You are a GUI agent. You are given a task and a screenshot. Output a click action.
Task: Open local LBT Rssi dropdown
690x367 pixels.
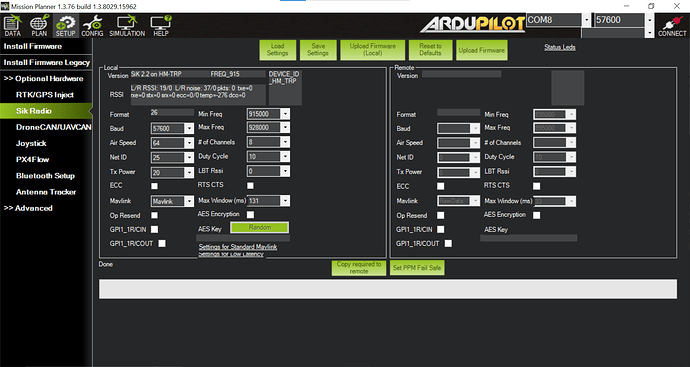(268, 171)
